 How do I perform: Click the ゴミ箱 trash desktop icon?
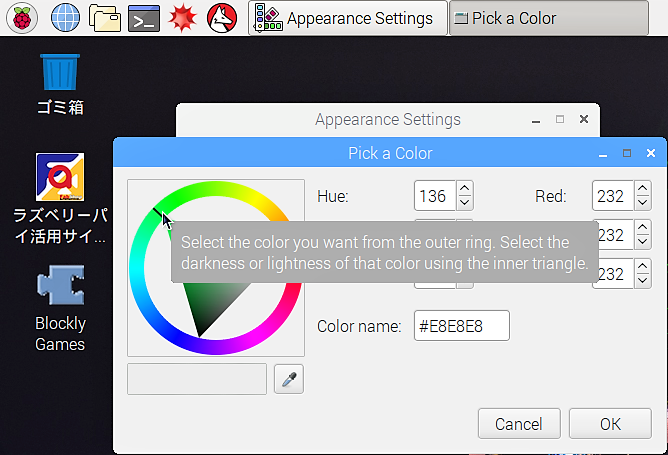click(x=60, y=84)
